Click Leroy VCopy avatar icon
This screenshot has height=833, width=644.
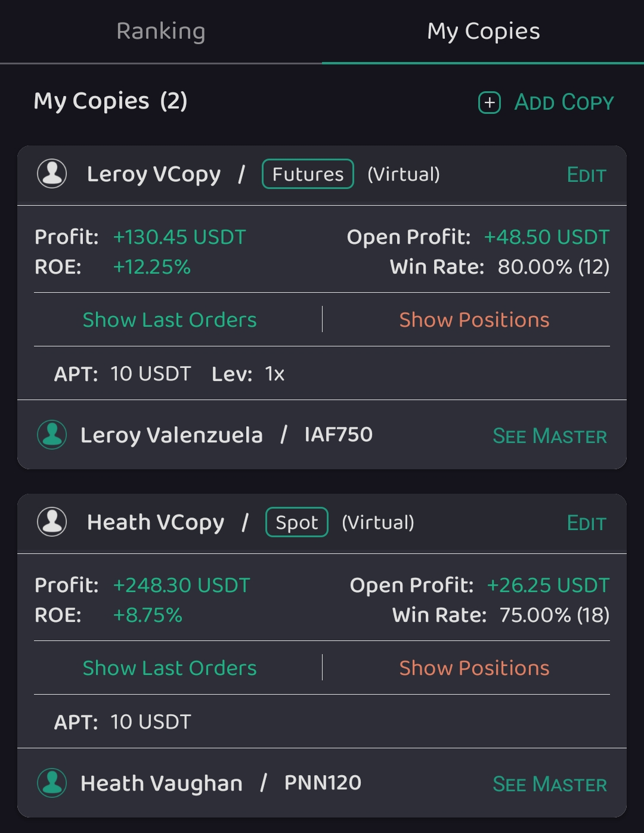[52, 174]
